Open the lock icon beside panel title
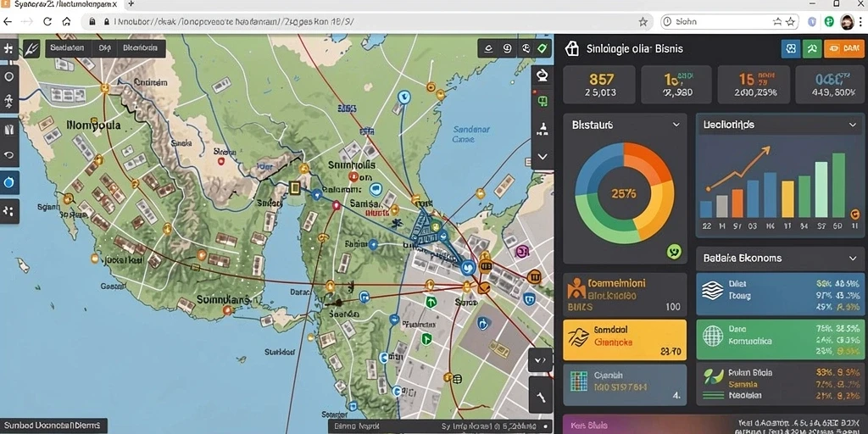Screen dimensions: 868x434 571,48
